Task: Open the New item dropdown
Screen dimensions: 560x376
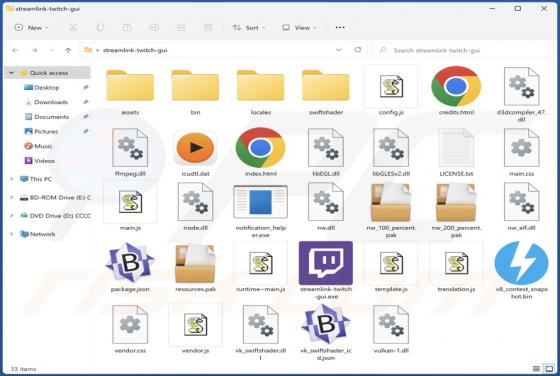Action: click(x=31, y=27)
